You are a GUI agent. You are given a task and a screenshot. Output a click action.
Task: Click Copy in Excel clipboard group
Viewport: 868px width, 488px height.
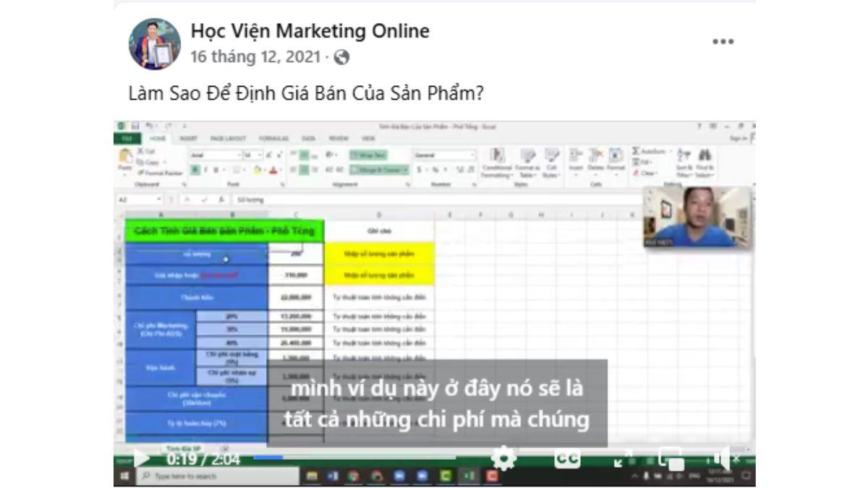148,163
